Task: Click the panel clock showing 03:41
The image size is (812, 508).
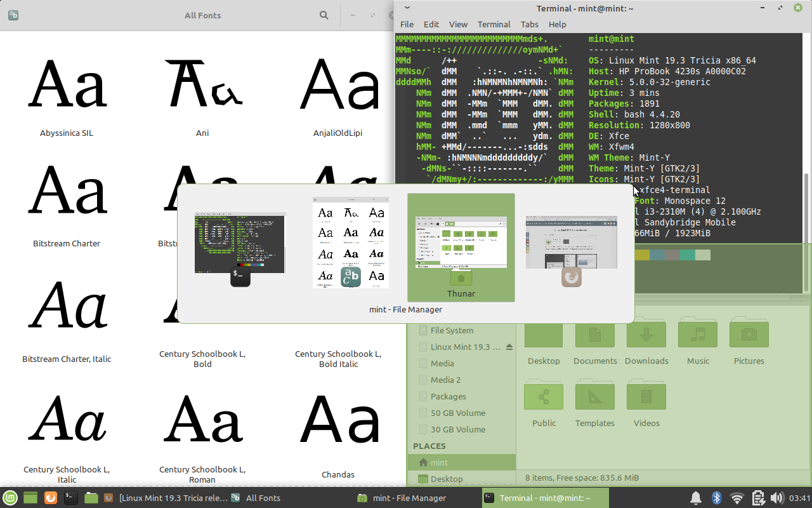Action: pos(800,498)
